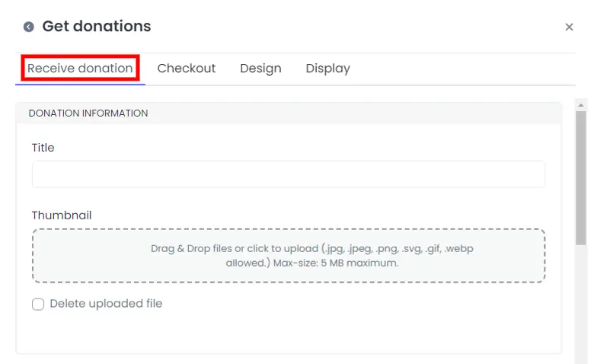Click the DONATION INFORMATION section header
594x364 pixels.
pyautogui.click(x=88, y=113)
